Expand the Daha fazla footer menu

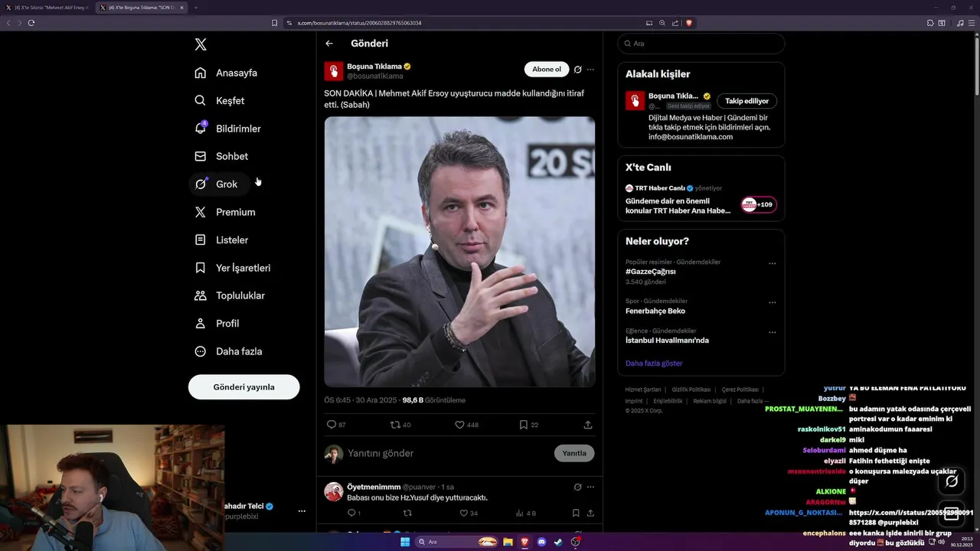pos(753,401)
